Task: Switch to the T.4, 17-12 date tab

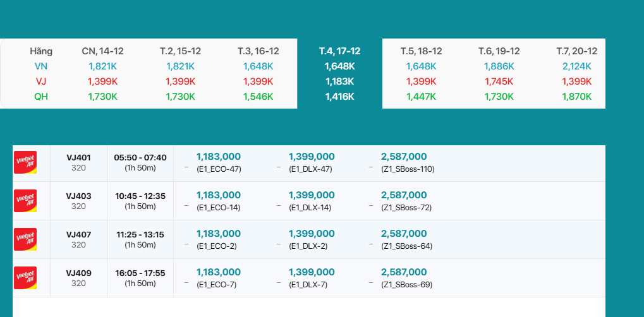Action: click(339, 51)
